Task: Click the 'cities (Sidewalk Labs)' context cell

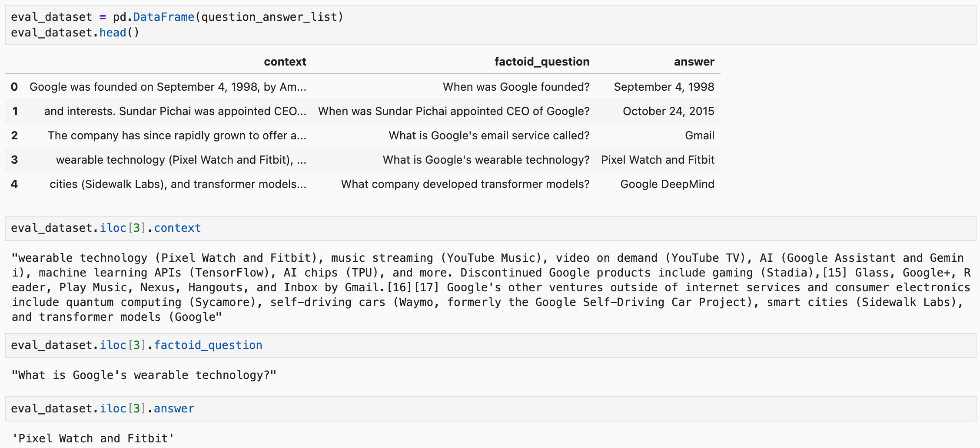Action: pos(178,184)
